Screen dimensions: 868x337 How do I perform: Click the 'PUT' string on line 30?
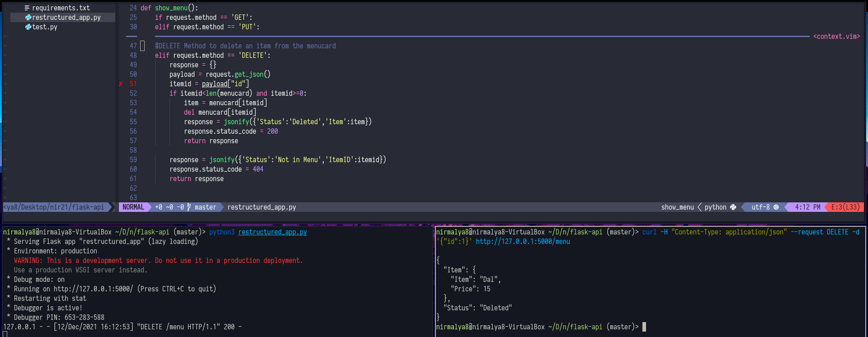click(x=247, y=27)
